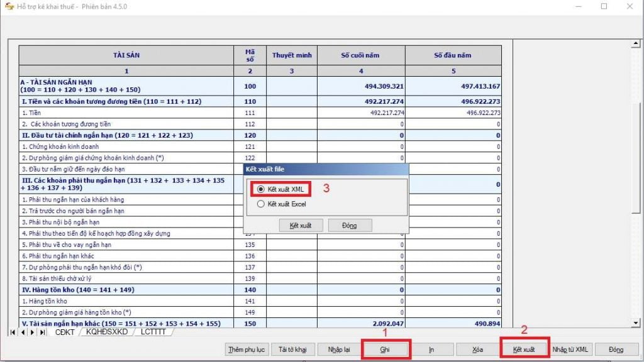Click '6. Phải thu ngắn hạn khác' row
The image size is (644, 362).
point(126,256)
